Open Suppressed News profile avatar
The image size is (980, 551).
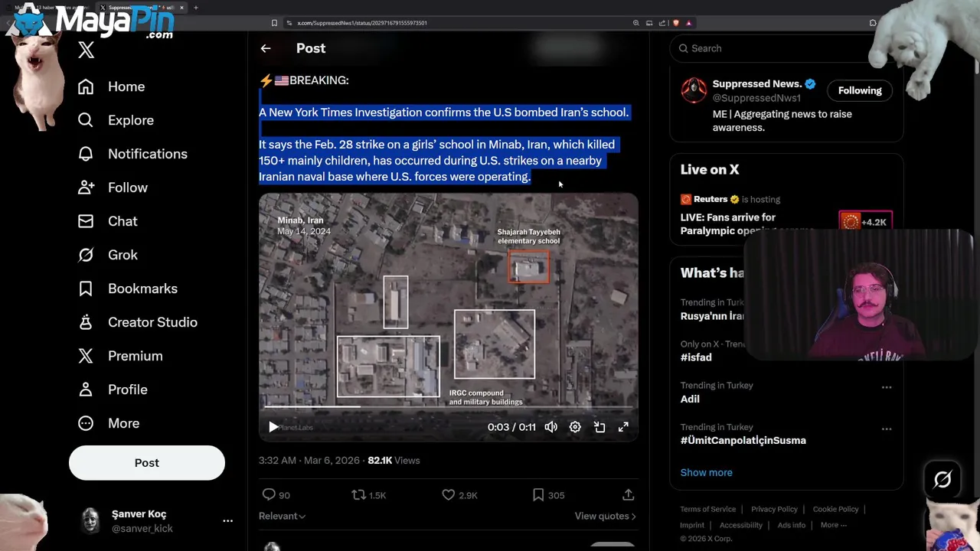(694, 90)
